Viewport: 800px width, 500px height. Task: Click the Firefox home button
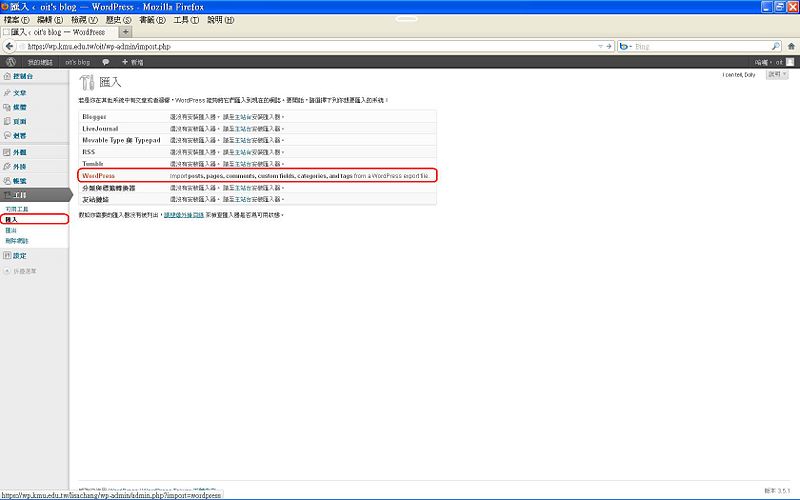click(x=791, y=46)
